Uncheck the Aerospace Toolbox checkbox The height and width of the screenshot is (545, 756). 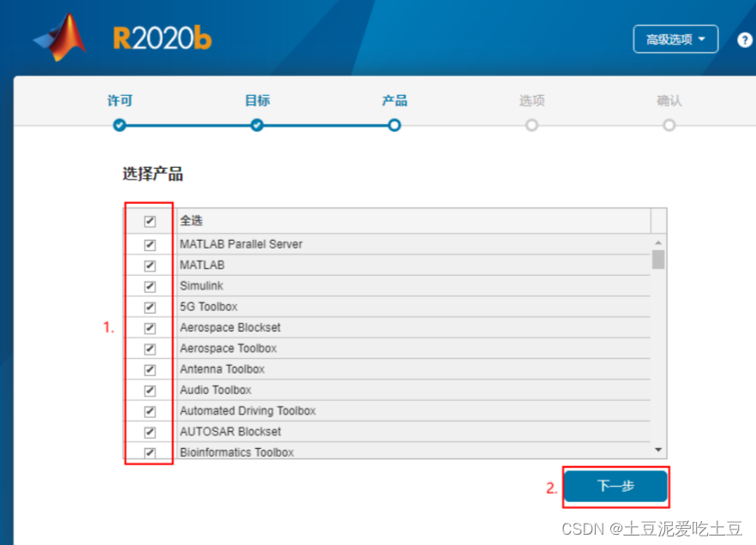(x=150, y=349)
